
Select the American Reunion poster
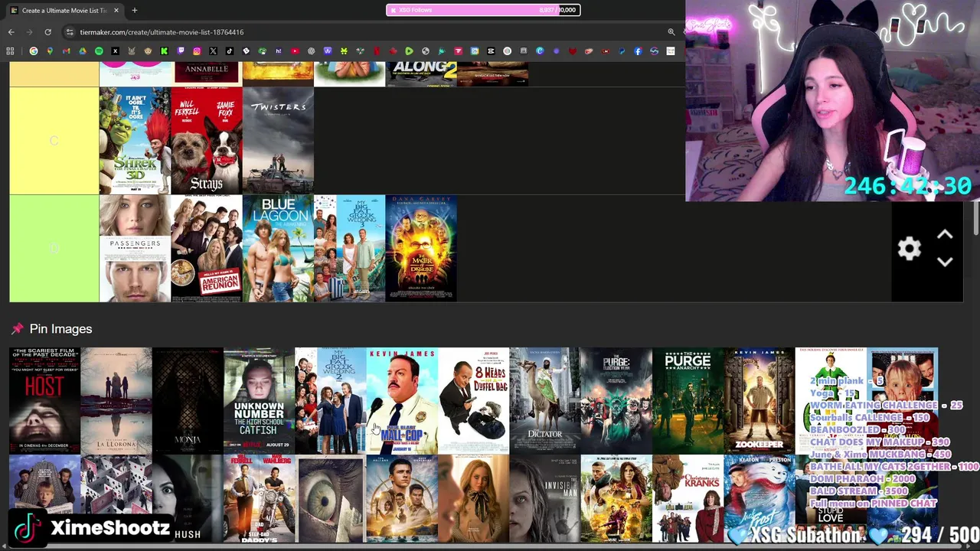(x=206, y=249)
